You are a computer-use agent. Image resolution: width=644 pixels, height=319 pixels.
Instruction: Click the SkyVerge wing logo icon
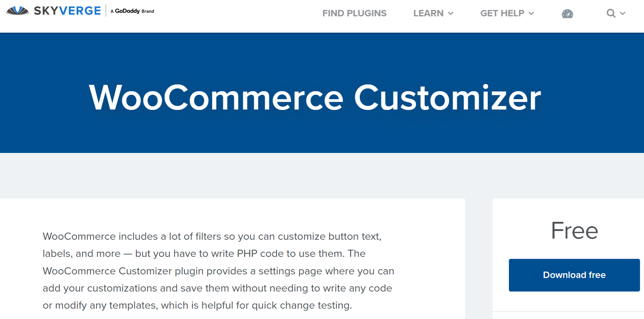18,11
